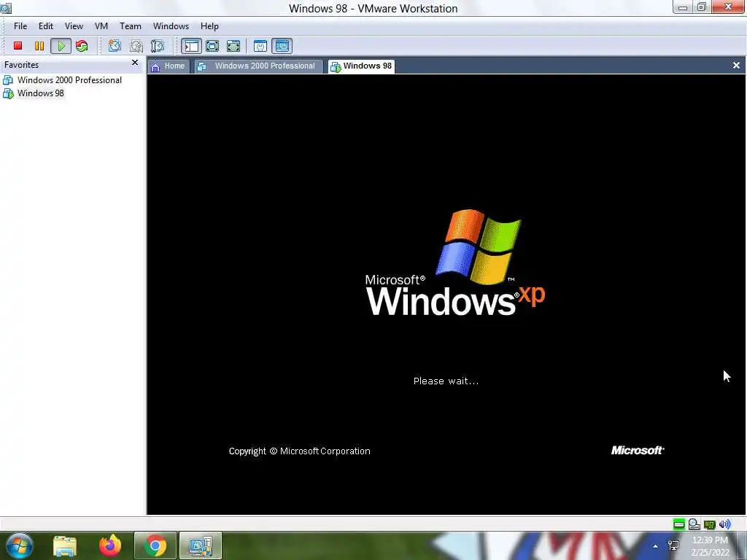Switch to the Windows 2000 Professional tab

tap(258, 66)
